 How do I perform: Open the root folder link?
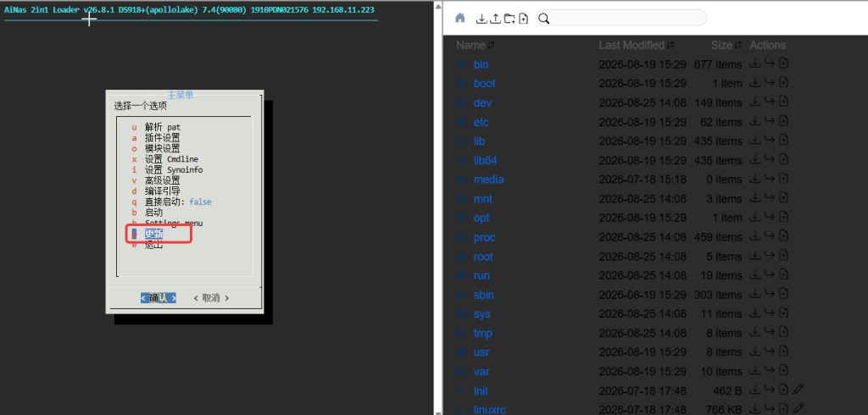click(x=483, y=256)
